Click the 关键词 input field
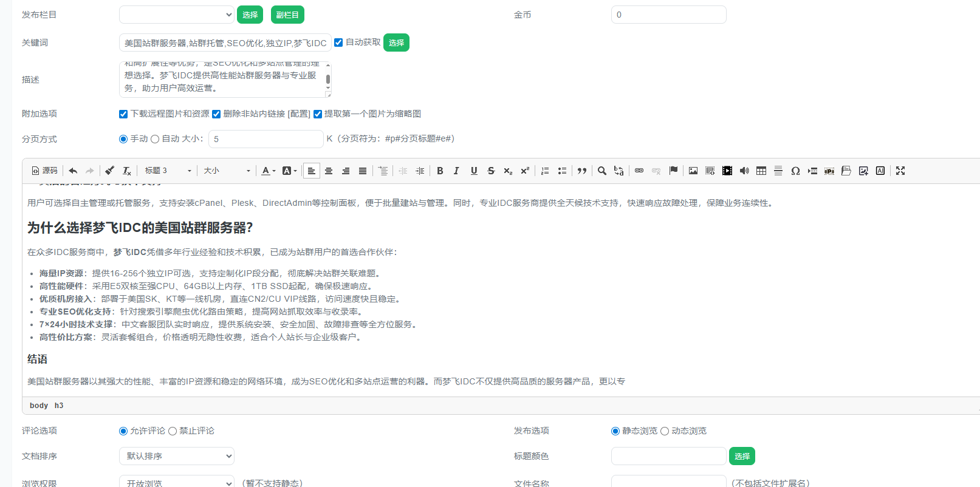Image resolution: width=980 pixels, height=487 pixels. [225, 43]
